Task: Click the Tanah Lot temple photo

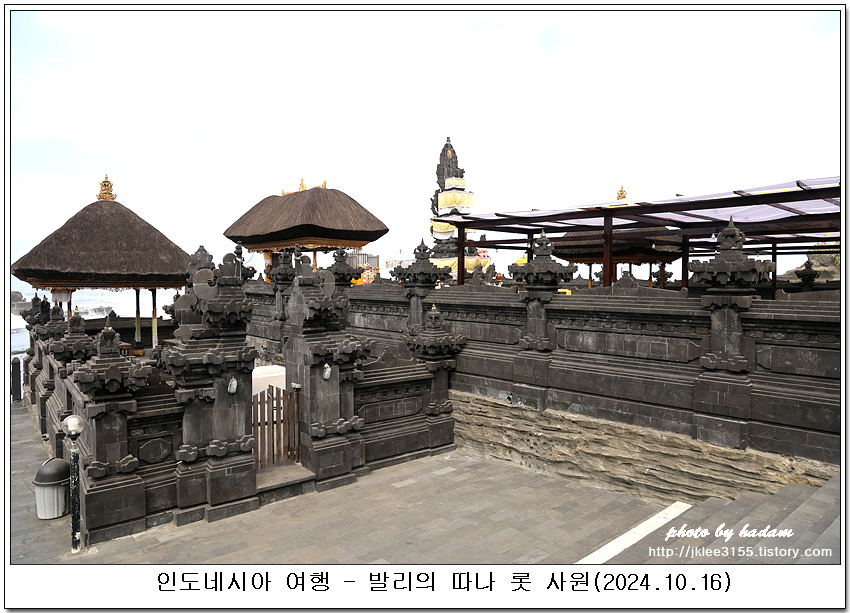Action: coord(426,287)
